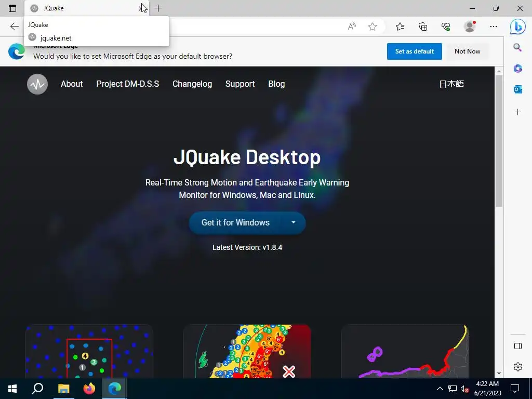Open the Support page
This screenshot has width=532, height=399.
click(240, 84)
